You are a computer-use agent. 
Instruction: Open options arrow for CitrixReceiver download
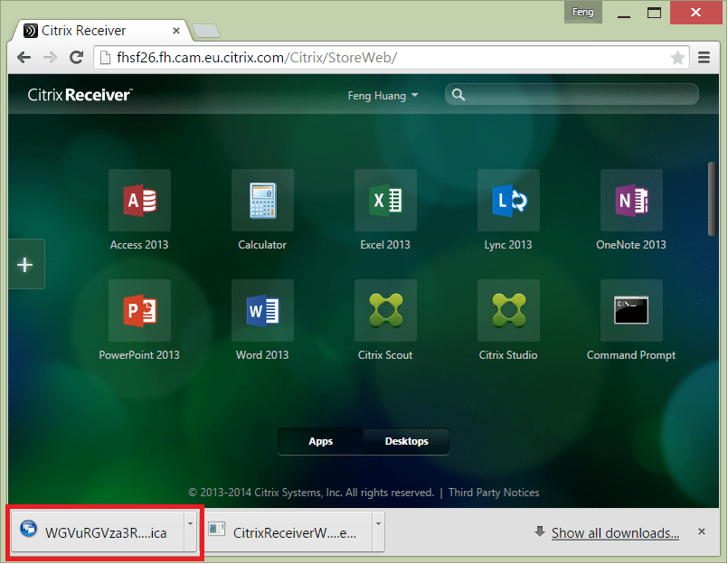coord(378,523)
